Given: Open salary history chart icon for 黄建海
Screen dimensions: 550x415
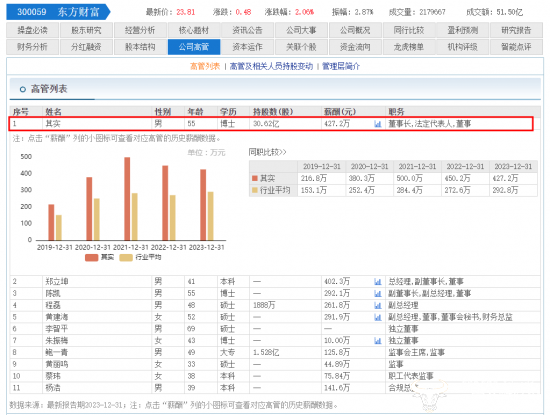Looking at the screenshot, I should tap(377, 317).
